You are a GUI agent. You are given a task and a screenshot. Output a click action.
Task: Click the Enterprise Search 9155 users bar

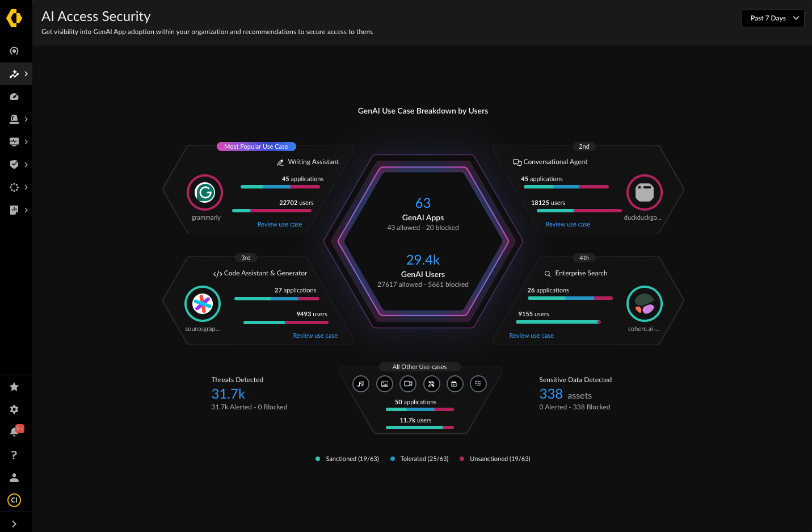pyautogui.click(x=558, y=322)
